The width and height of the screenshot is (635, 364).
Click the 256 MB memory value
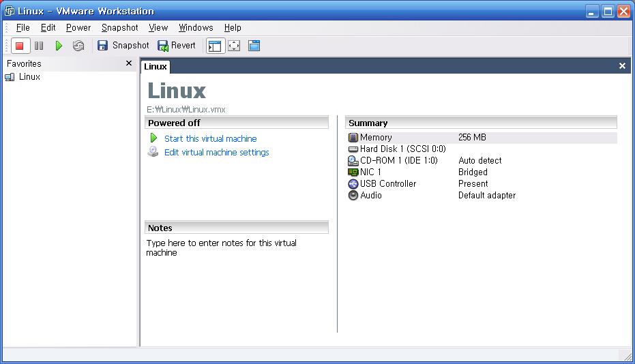(472, 137)
